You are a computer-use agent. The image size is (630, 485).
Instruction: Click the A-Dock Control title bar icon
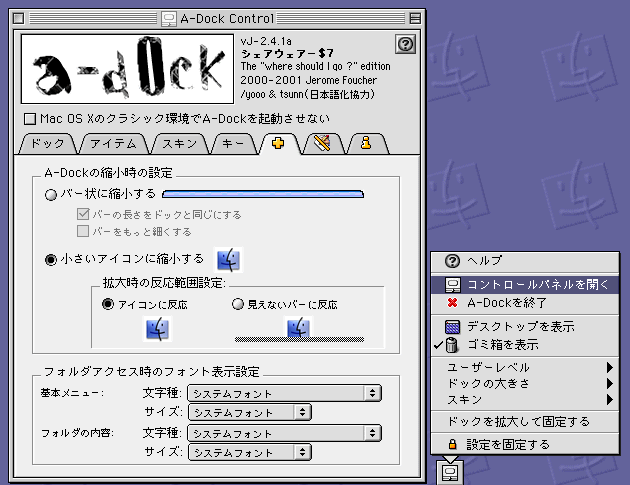(x=169, y=19)
